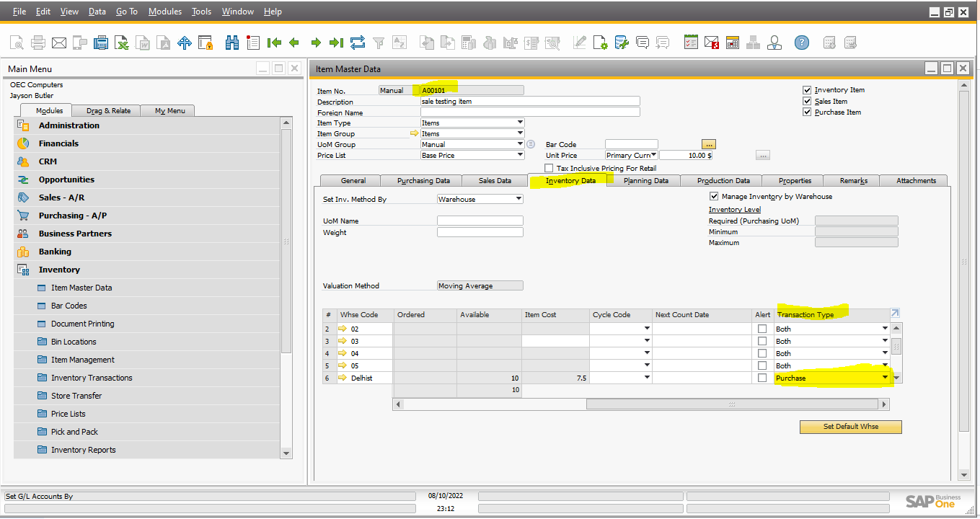Click the Lock Screen toolbar icon
The width and height of the screenshot is (980, 519).
point(206,43)
